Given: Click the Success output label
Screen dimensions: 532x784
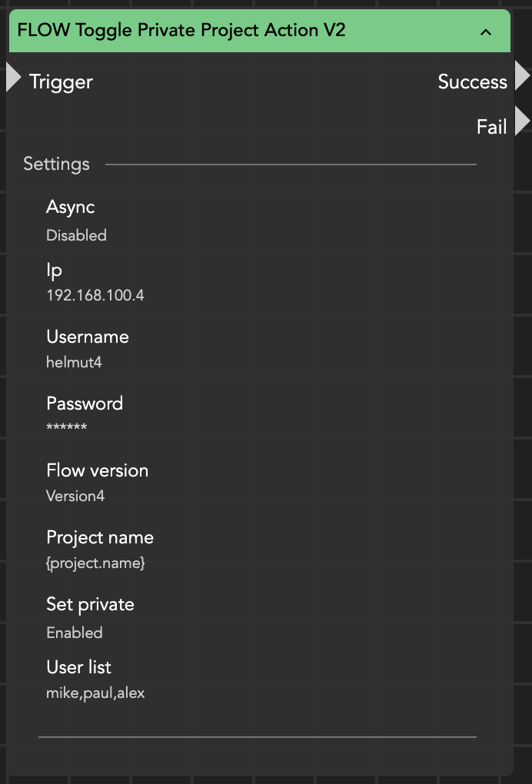Looking at the screenshot, I should 472,81.
